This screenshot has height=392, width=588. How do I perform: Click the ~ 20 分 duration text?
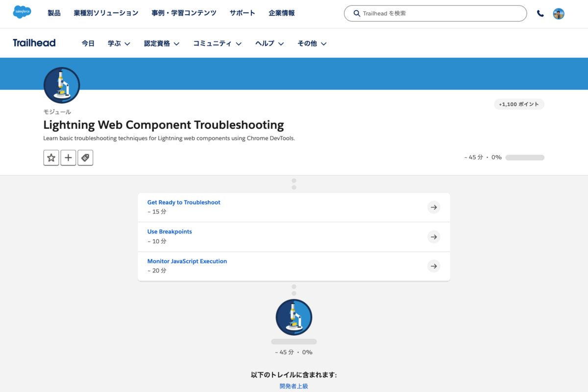(157, 271)
